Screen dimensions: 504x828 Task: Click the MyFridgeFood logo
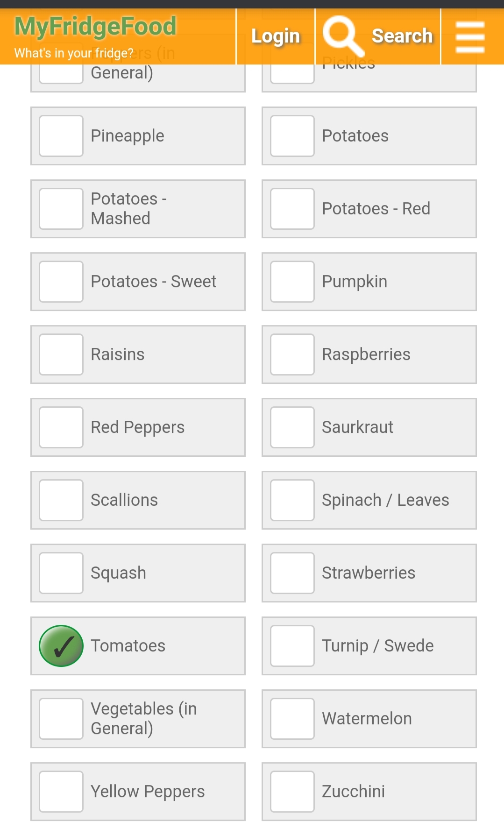point(95,27)
